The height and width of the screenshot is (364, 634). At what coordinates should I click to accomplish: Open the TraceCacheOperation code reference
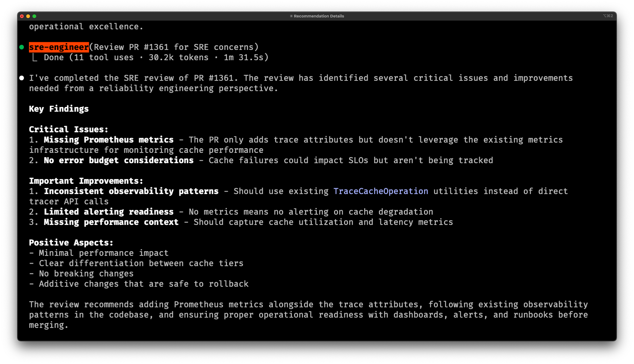point(380,191)
